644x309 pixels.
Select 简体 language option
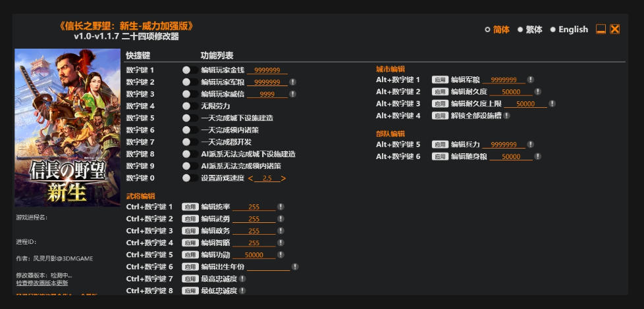(x=497, y=30)
